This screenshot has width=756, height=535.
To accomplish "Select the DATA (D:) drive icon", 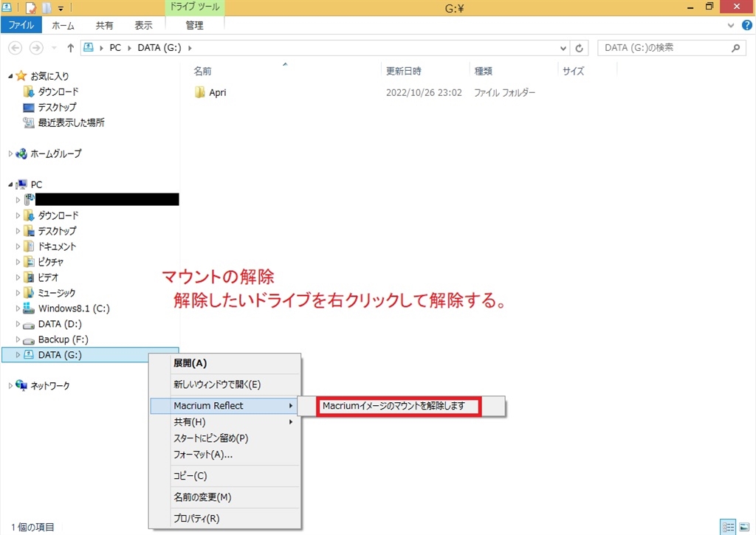I will [x=29, y=325].
